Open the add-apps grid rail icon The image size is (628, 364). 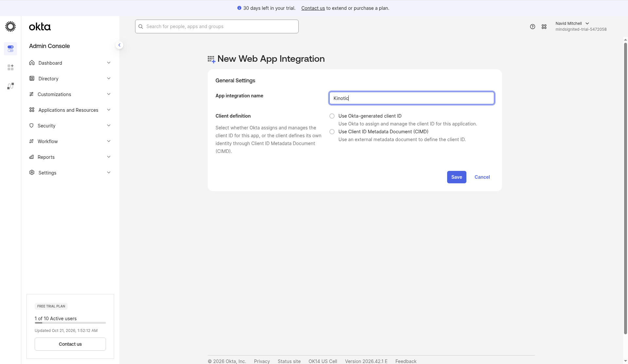[10, 67]
